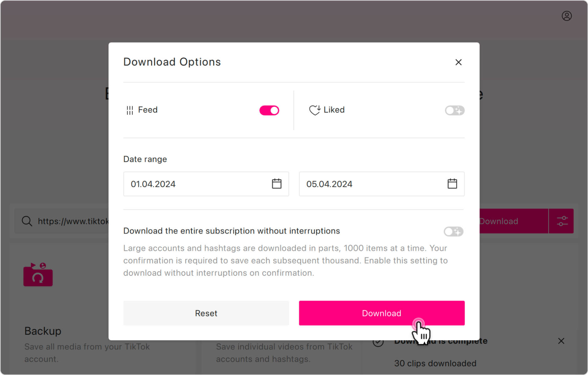Click the search magnifier icon
Viewport: 588px width, 375px height.
[x=27, y=221]
